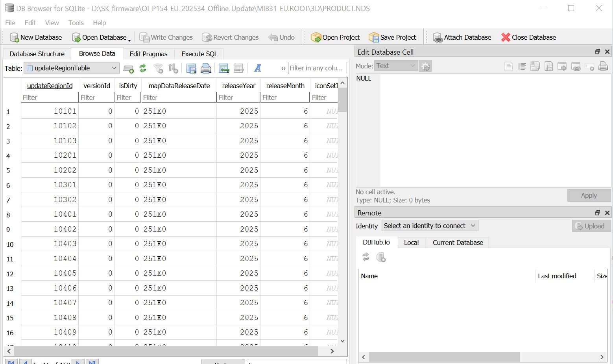This screenshot has height=364, width=613.
Task: Click the Filter in any column field
Action: point(316,68)
